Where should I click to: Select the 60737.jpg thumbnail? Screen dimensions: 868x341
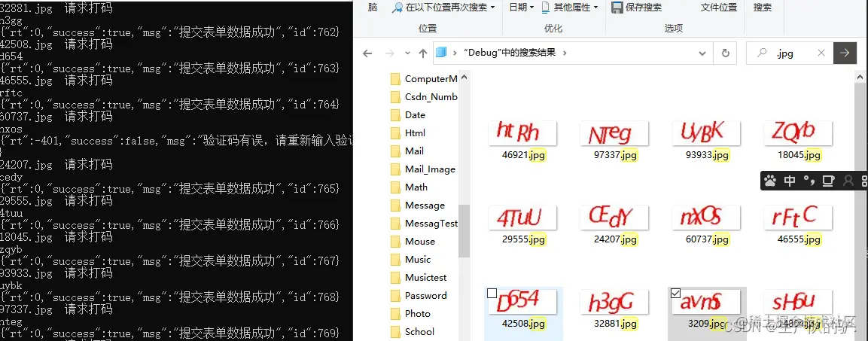[706, 218]
